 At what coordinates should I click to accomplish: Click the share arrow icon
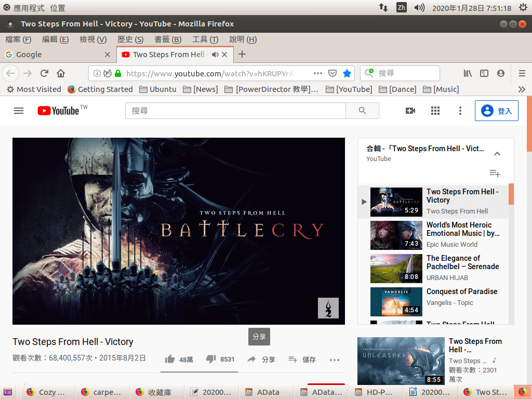click(x=251, y=359)
